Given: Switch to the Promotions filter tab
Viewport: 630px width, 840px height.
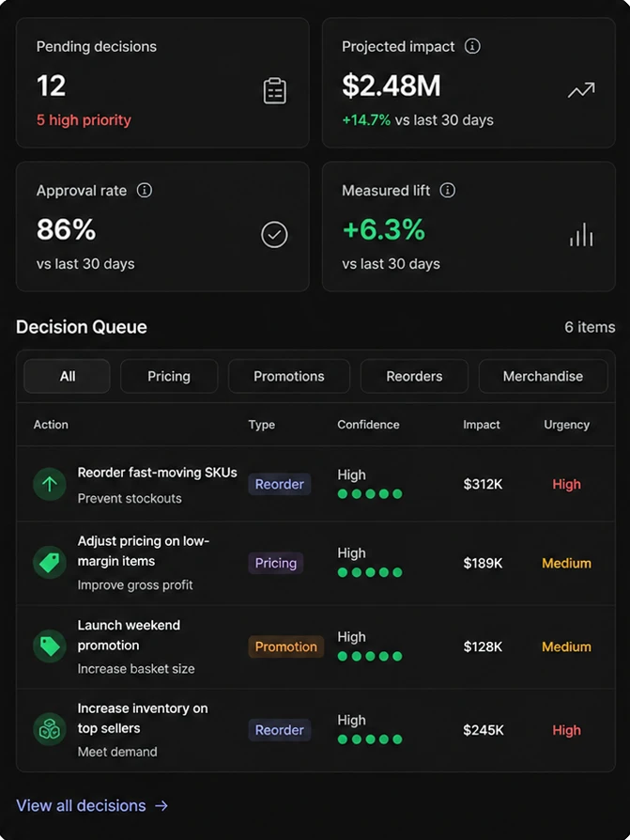Looking at the screenshot, I should pyautogui.click(x=289, y=376).
